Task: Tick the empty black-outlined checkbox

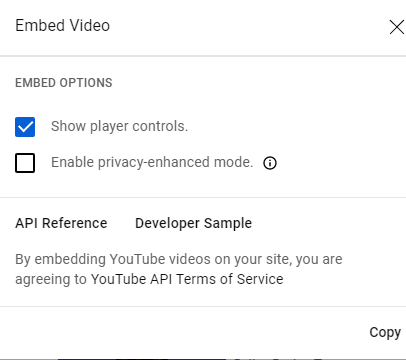Action: [25, 163]
